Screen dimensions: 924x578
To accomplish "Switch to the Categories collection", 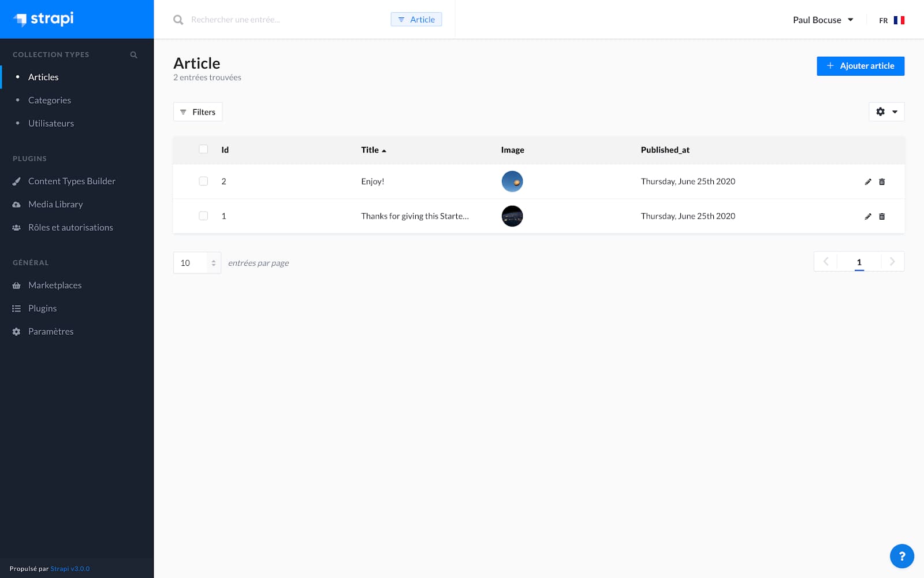I will click(49, 100).
